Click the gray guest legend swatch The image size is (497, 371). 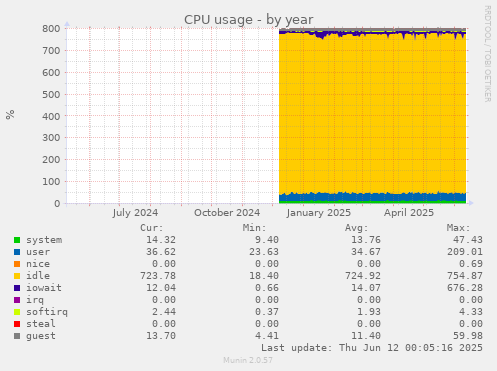click(x=17, y=336)
